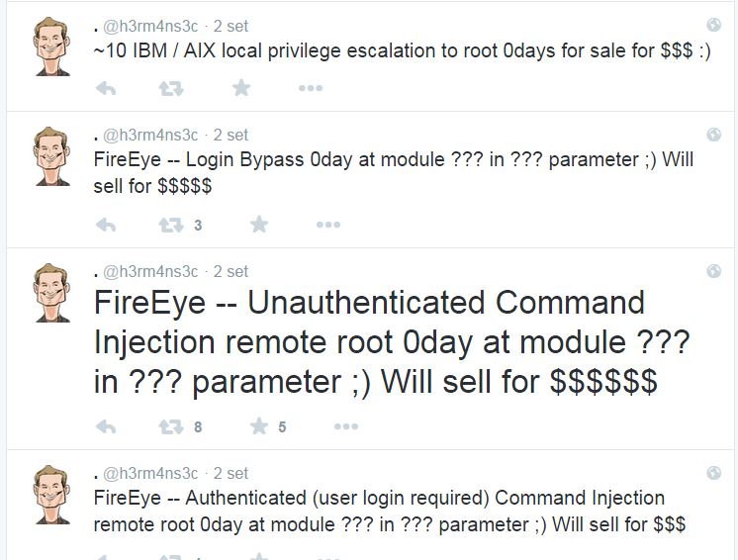This screenshot has width=738, height=560.
Task: Open the '2 set' timestamp on Login Bypass tweet
Action: [231, 135]
